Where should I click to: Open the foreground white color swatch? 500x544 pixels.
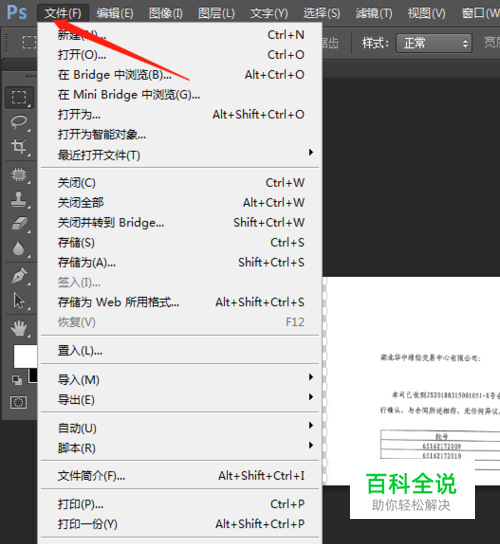pos(25,356)
